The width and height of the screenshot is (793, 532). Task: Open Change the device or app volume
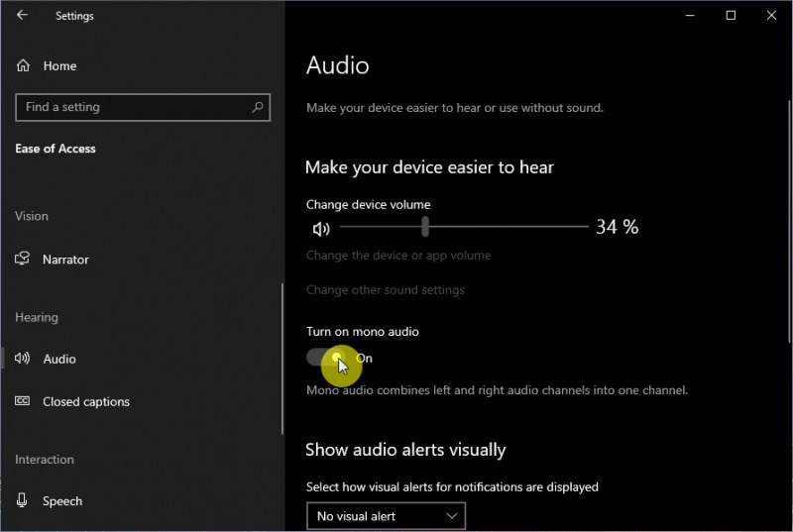coord(398,256)
